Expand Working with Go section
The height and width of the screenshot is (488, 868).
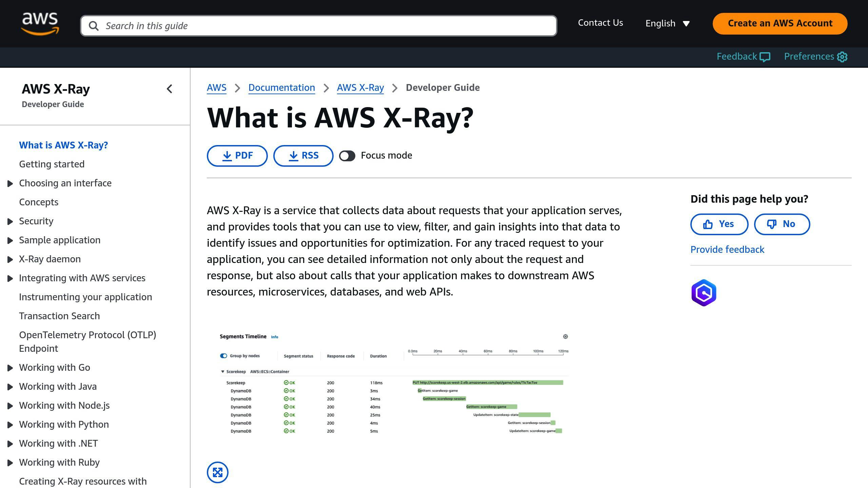point(10,368)
